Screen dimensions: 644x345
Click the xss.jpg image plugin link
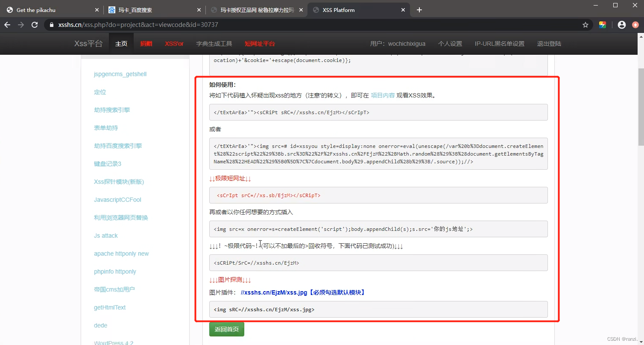303,292
